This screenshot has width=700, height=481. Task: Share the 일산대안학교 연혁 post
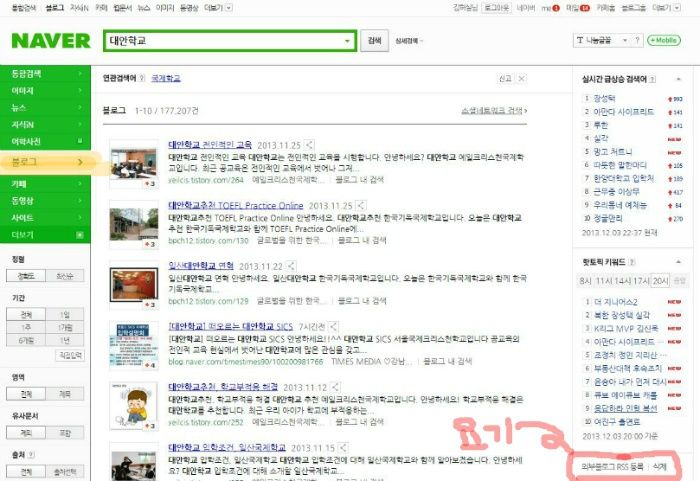pyautogui.click(x=291, y=266)
